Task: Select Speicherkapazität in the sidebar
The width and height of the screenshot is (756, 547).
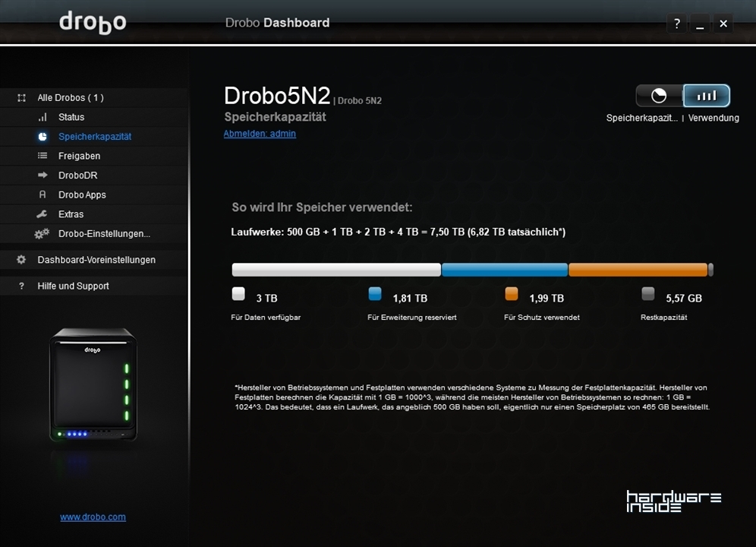Action: click(95, 137)
